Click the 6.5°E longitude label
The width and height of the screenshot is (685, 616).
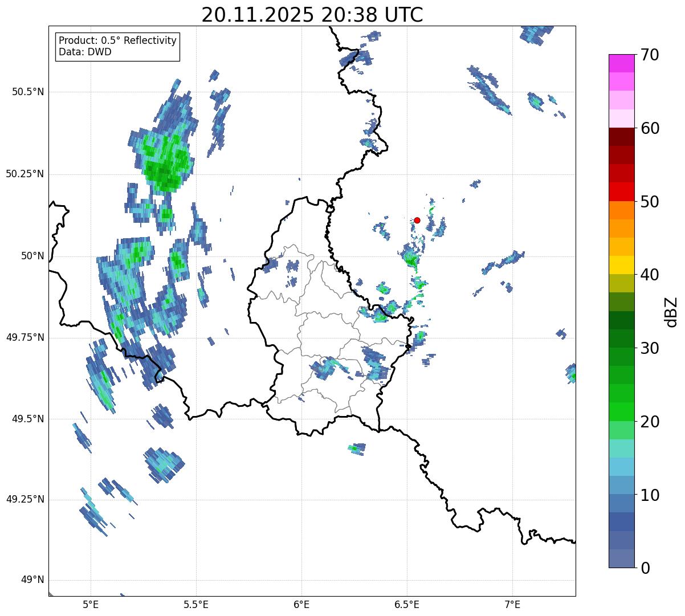(407, 604)
